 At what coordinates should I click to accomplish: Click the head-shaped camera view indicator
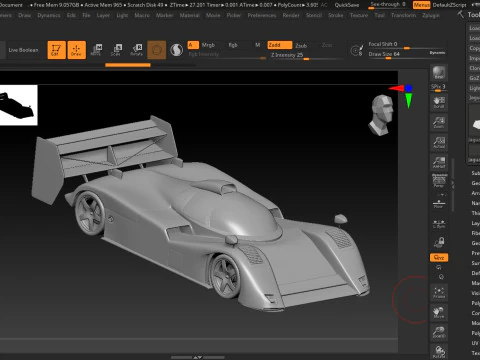point(381,115)
